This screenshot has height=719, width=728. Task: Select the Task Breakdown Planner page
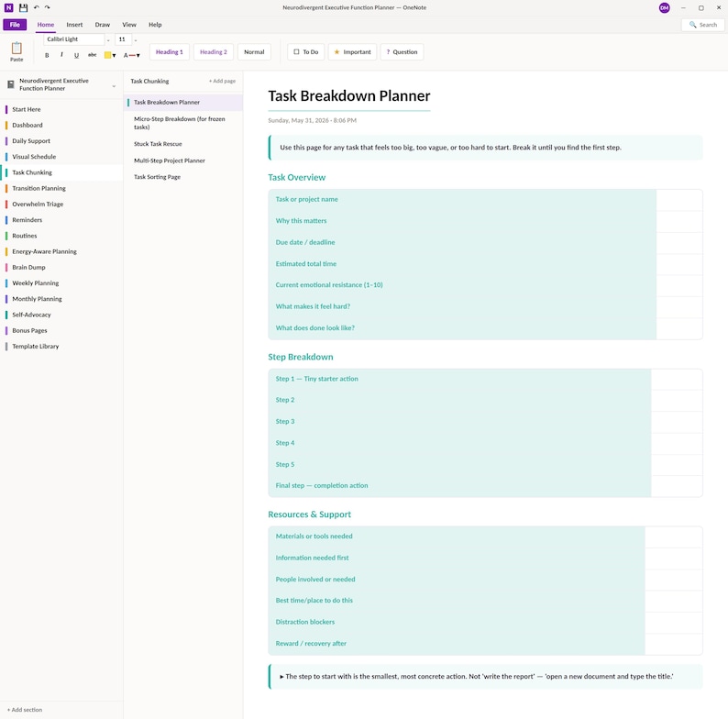(x=183, y=102)
